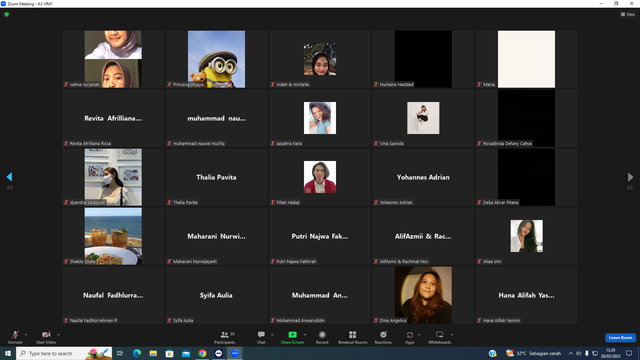Open TeamViewer icon on the taskbar

(218, 353)
